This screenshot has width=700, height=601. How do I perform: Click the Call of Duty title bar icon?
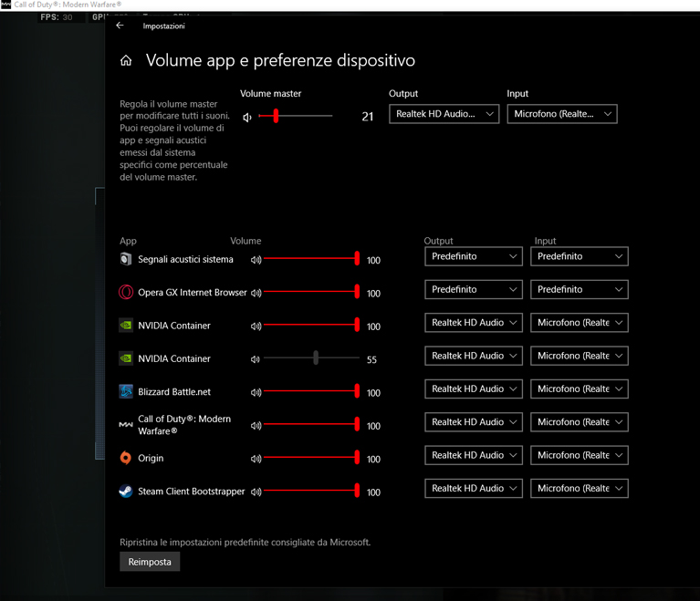(5, 5)
